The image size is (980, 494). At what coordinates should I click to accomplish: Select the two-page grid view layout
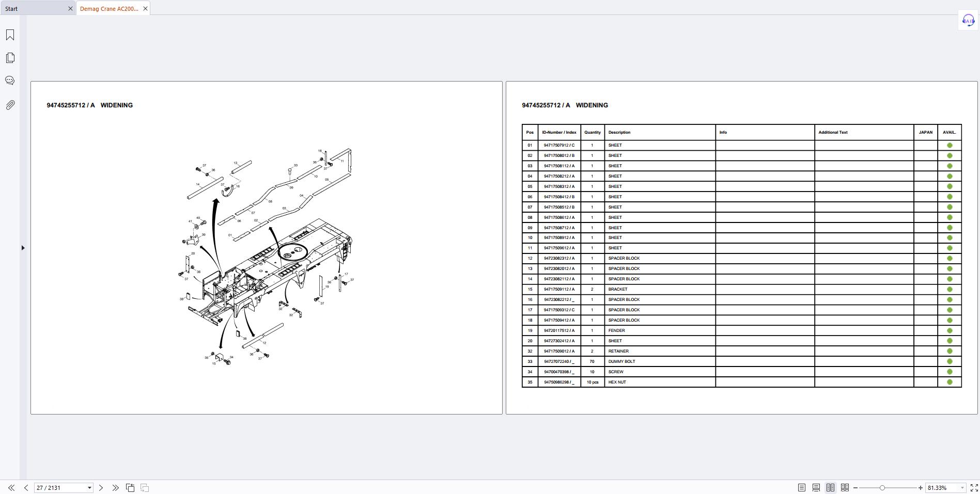pos(831,487)
